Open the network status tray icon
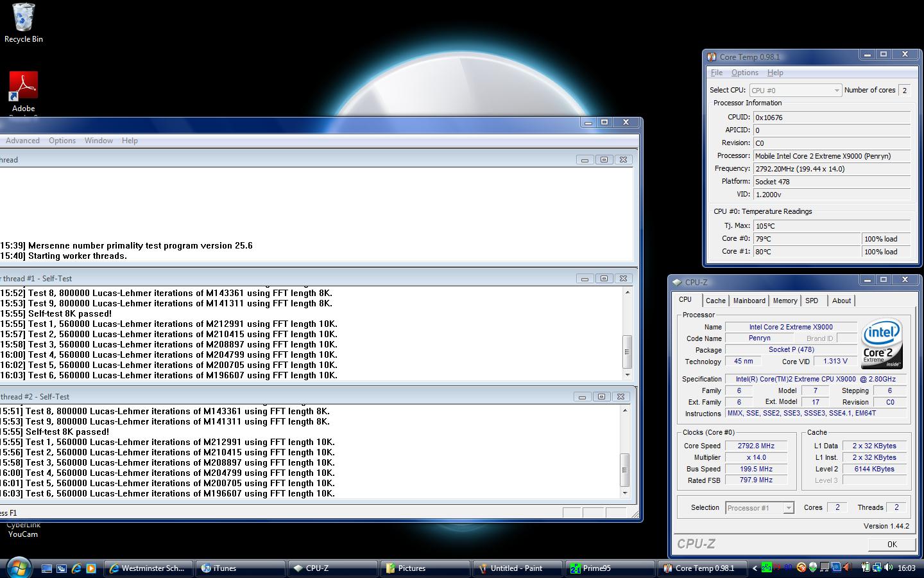Image resolution: width=924 pixels, height=578 pixels. pyautogui.click(x=877, y=567)
